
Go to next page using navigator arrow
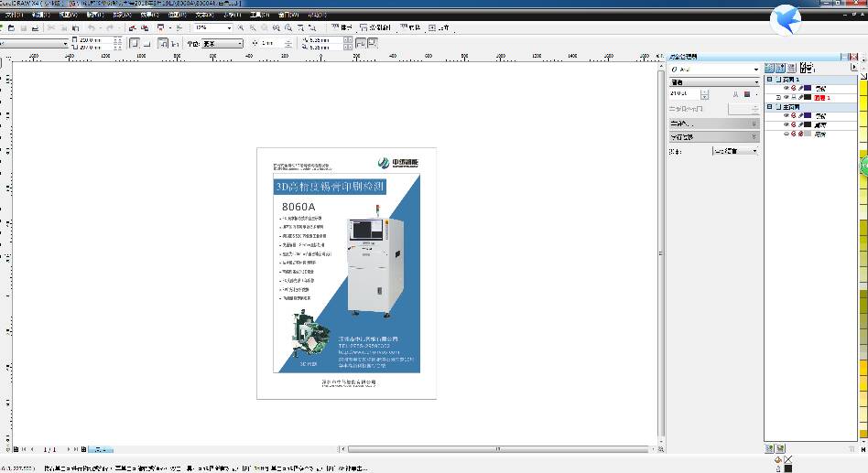point(68,449)
